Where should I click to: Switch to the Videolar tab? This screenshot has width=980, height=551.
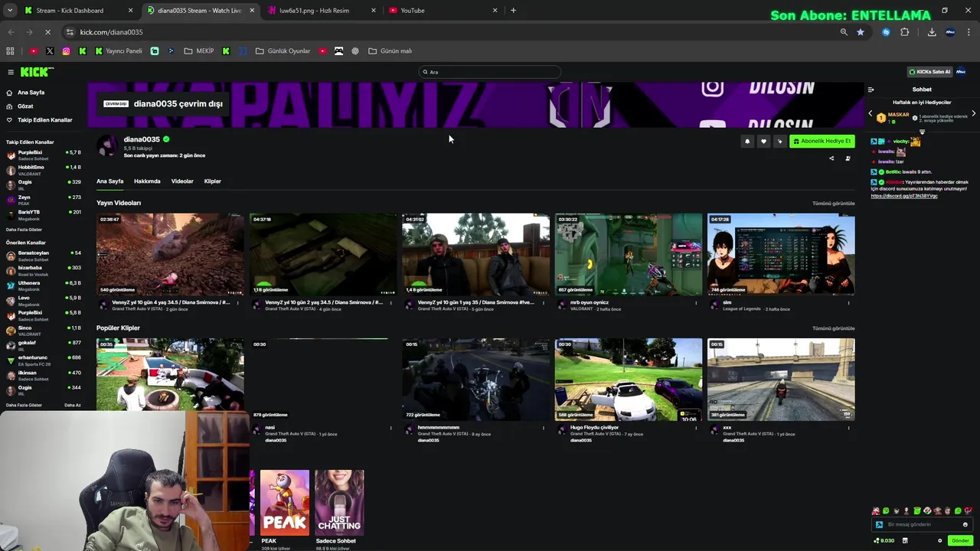pyautogui.click(x=182, y=181)
